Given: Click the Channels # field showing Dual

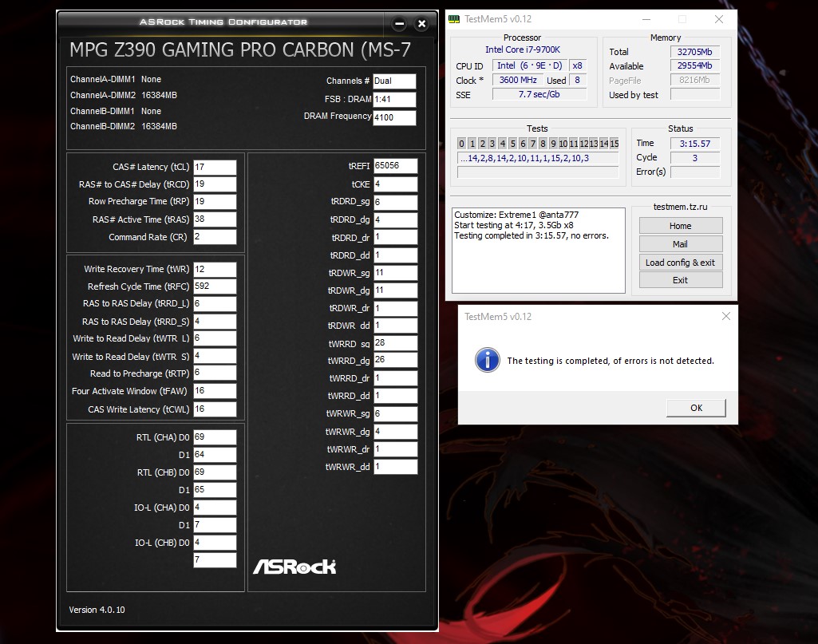Looking at the screenshot, I should pos(394,81).
